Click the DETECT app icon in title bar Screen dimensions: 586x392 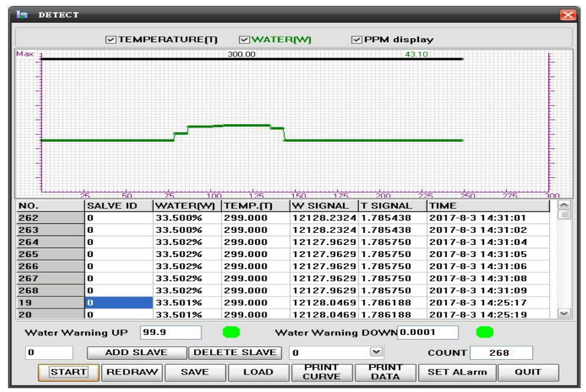click(21, 15)
